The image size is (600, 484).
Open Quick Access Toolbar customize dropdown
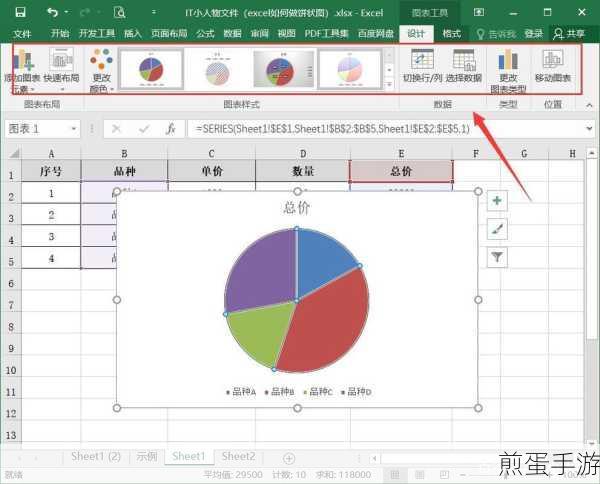pos(153,12)
